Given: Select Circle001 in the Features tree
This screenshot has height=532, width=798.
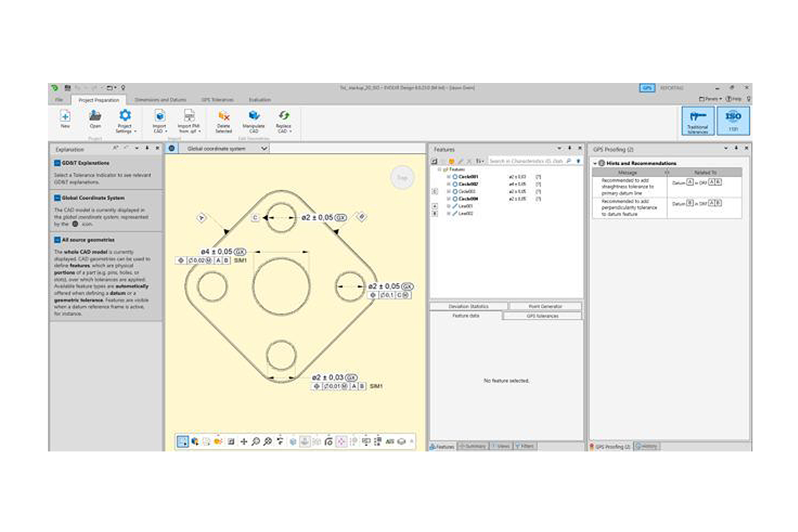Looking at the screenshot, I should (x=468, y=176).
